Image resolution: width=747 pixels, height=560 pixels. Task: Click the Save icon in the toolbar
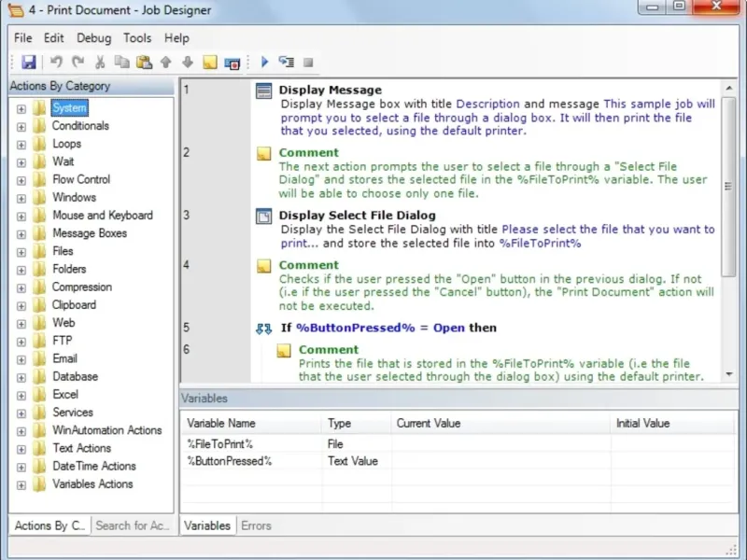(29, 63)
